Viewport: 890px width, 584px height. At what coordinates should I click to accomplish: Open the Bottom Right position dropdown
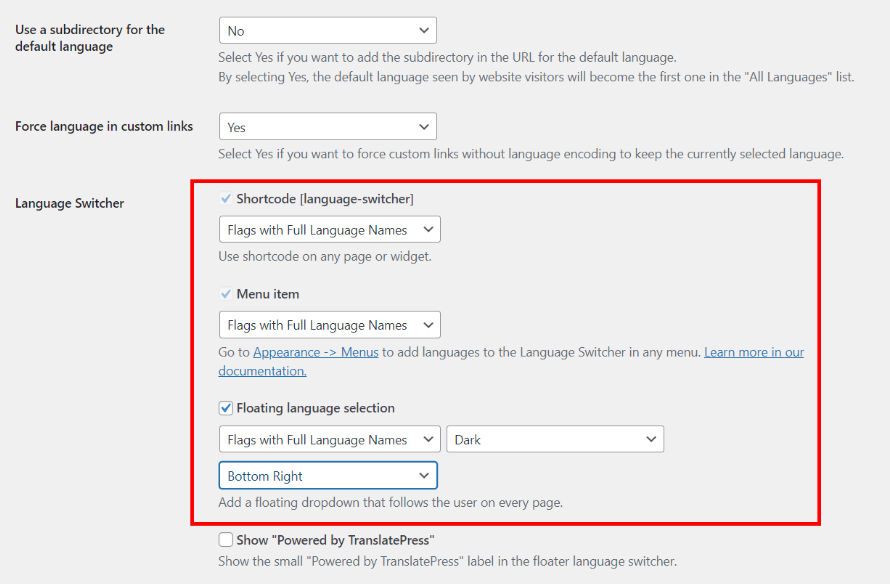(x=328, y=476)
